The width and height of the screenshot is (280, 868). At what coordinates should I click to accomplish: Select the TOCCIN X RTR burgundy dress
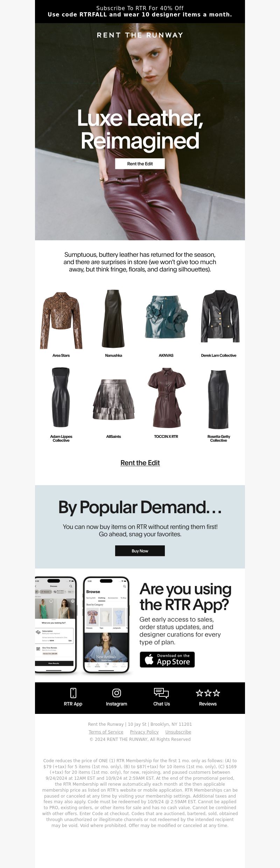pos(167,398)
